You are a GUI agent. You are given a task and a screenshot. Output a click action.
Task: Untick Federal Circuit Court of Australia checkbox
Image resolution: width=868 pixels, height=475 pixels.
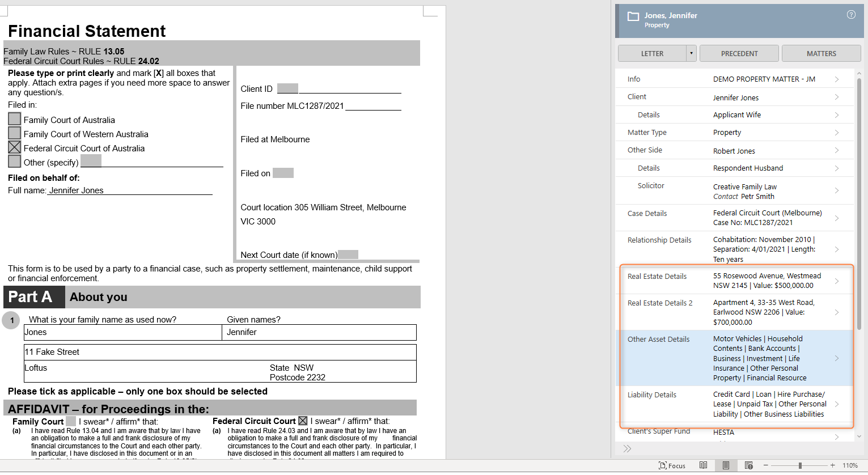[15, 147]
